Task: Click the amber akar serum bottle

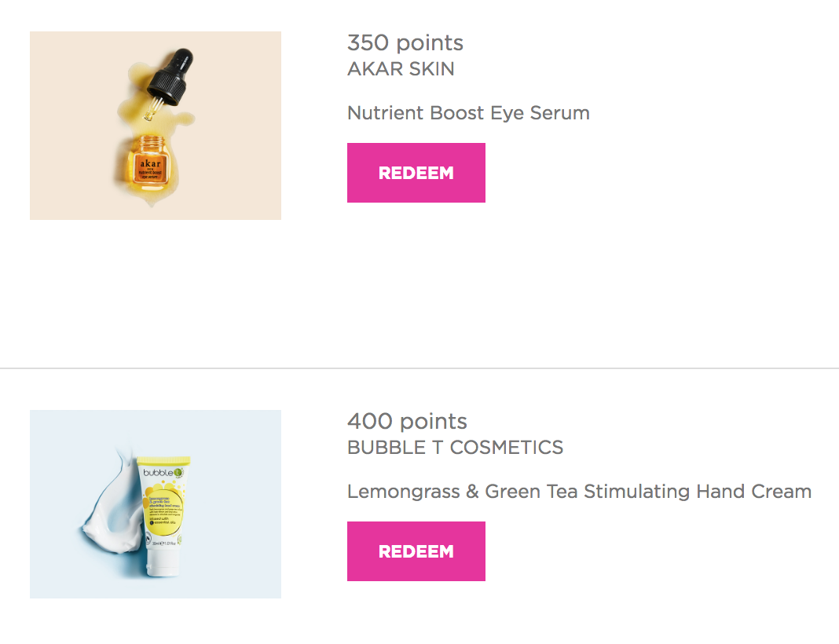Action: [149, 163]
